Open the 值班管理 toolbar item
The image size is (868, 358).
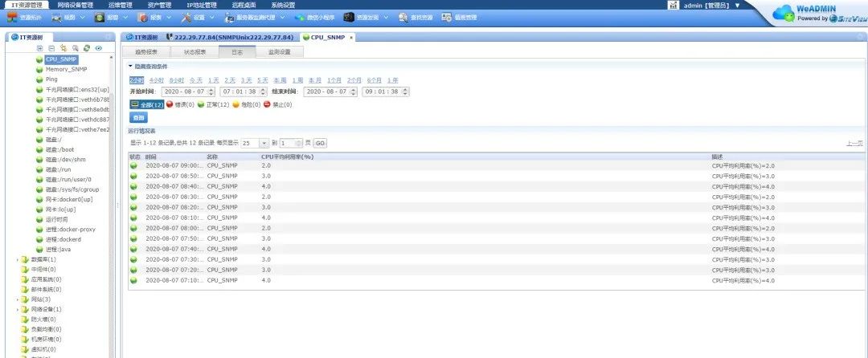click(459, 18)
